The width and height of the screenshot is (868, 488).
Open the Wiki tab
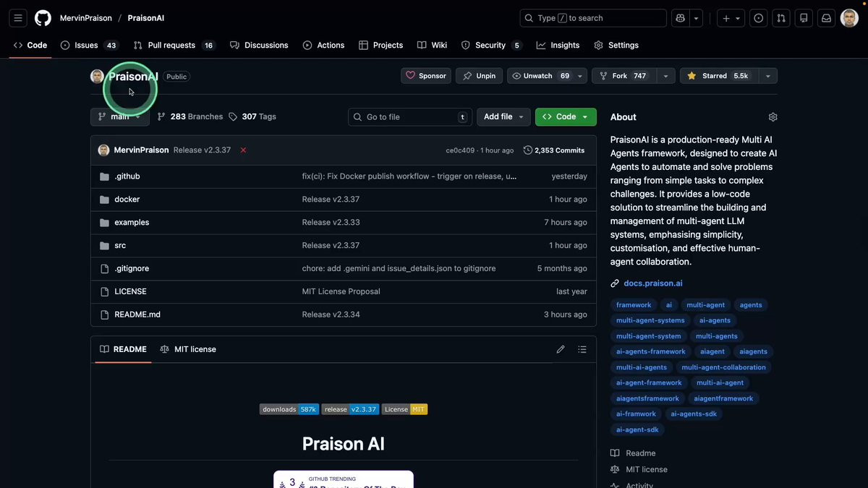pyautogui.click(x=433, y=45)
